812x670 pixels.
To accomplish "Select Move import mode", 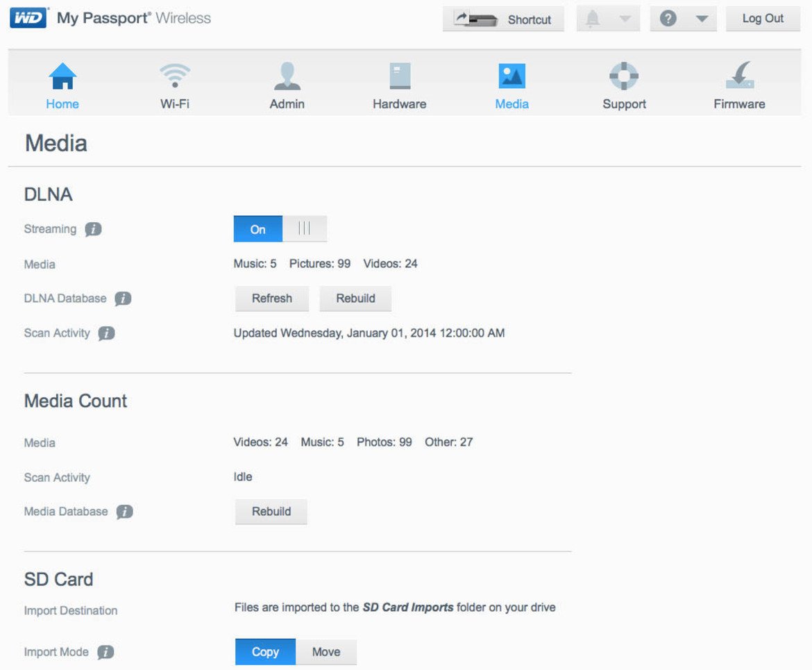I will (326, 652).
